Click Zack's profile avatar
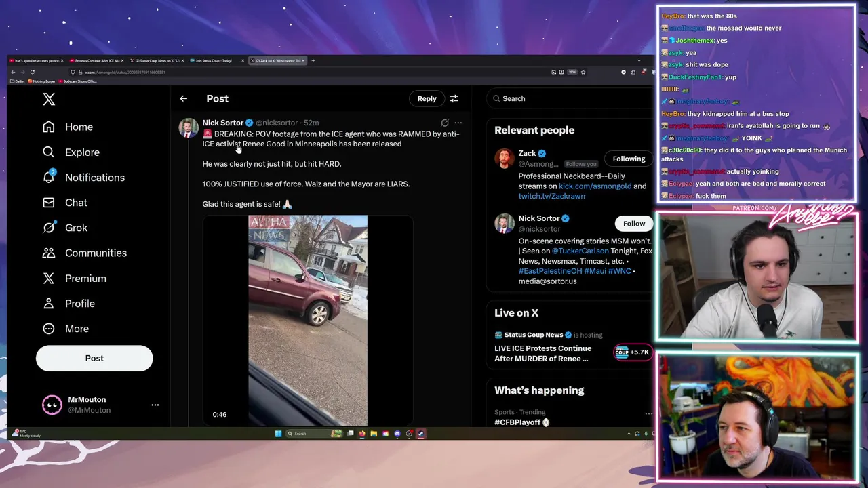The height and width of the screenshot is (488, 868). pos(504,158)
